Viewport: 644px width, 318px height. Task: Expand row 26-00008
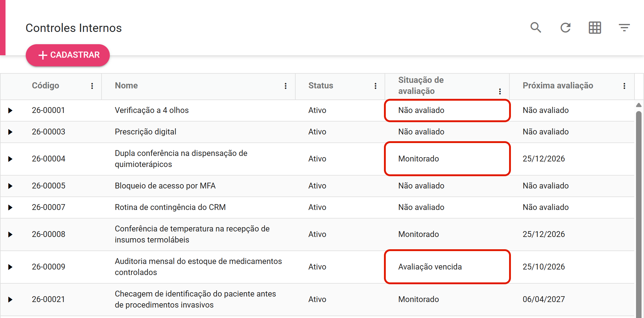[x=10, y=235]
